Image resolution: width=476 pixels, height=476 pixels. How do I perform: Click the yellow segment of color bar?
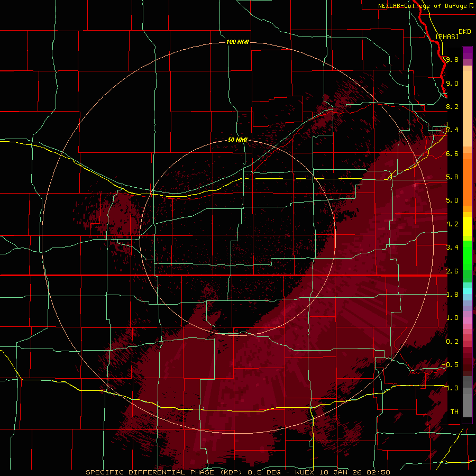click(467, 226)
